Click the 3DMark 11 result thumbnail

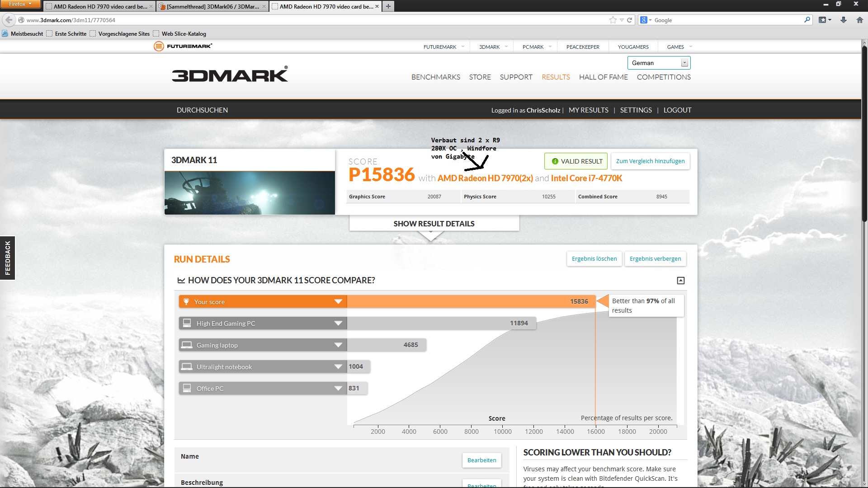click(250, 193)
